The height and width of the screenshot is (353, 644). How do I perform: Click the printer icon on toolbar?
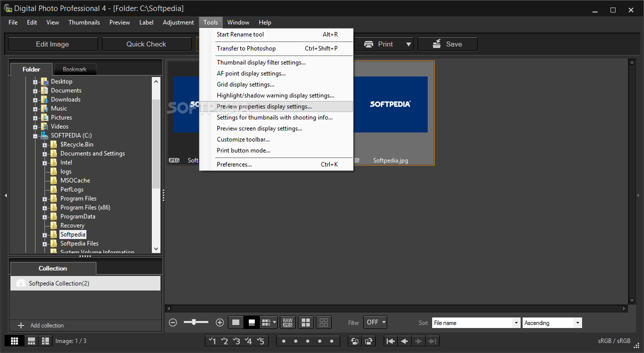369,44
